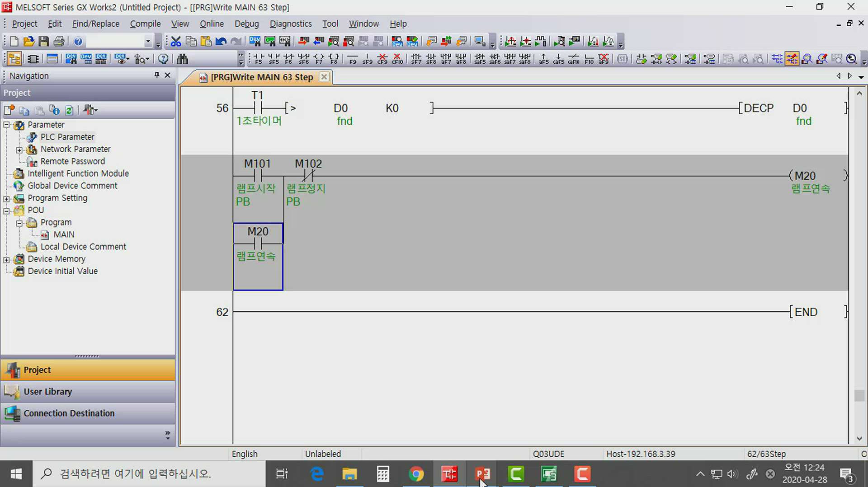Open the Compile menu
This screenshot has height=487, width=868.
(x=145, y=23)
